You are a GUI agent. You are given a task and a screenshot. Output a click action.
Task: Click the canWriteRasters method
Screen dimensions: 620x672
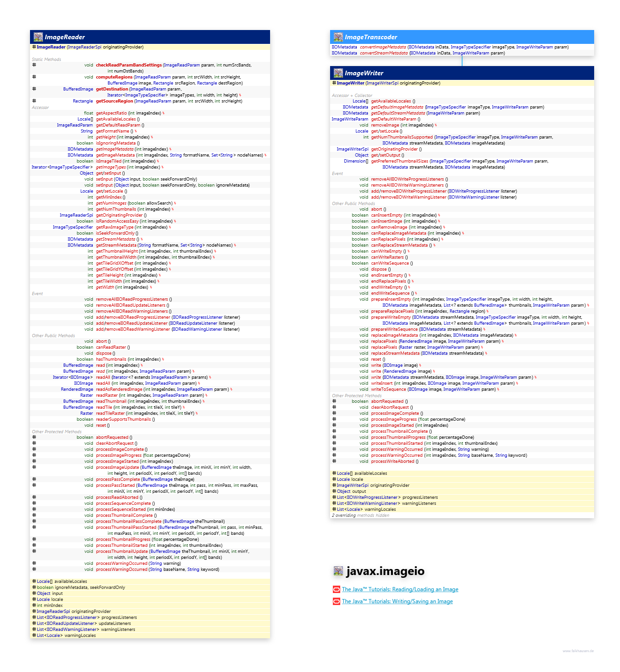click(x=388, y=257)
